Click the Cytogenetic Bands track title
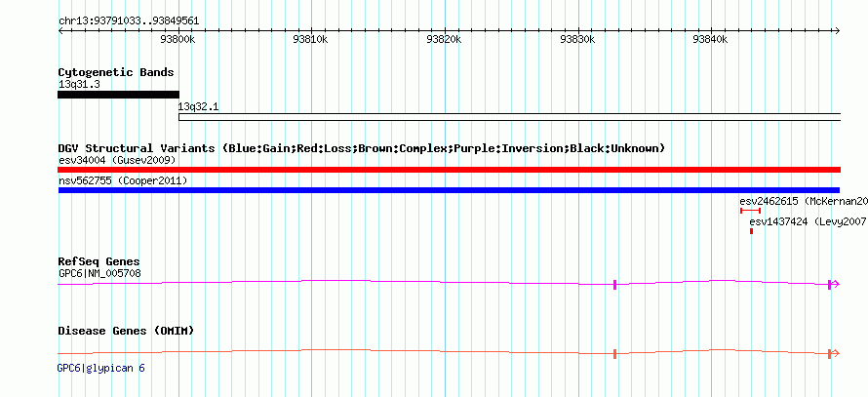 (x=116, y=72)
